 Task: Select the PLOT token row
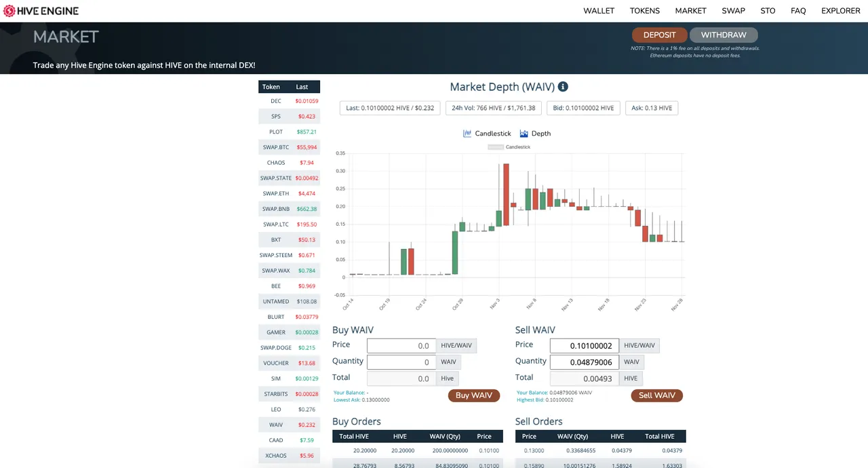click(x=289, y=132)
